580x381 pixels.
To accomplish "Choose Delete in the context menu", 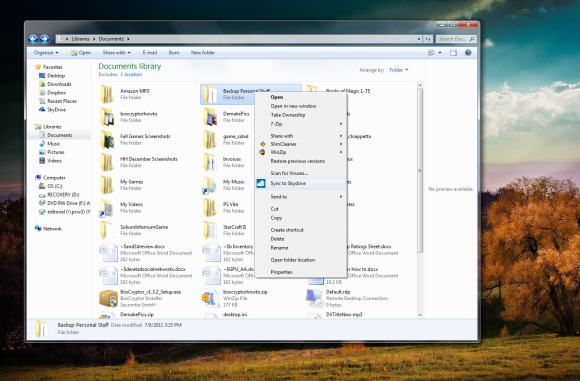I will [x=301, y=239].
